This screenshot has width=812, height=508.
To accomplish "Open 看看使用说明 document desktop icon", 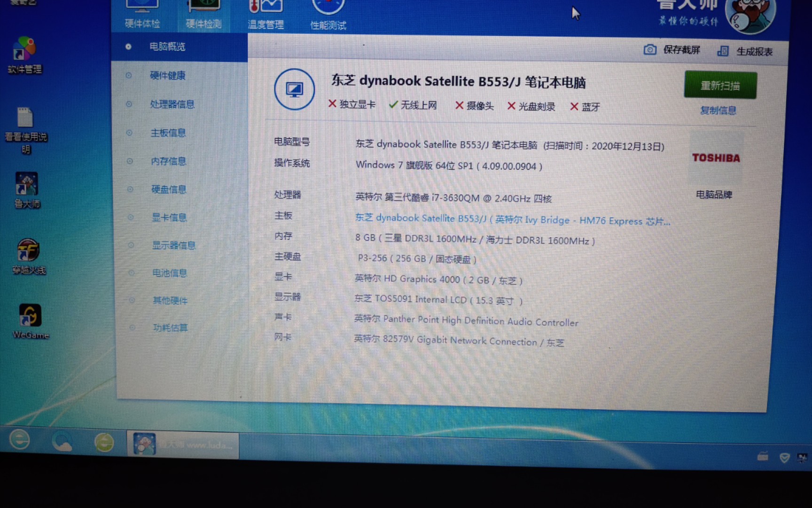I will (25, 130).
